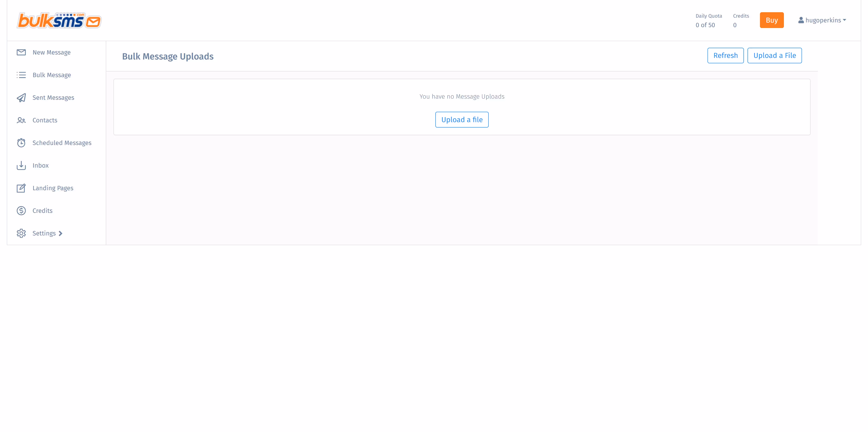Image resolution: width=868 pixels, height=432 pixels.
Task: Click the Daily Quota 0 of 50 counter
Action: pos(705,25)
